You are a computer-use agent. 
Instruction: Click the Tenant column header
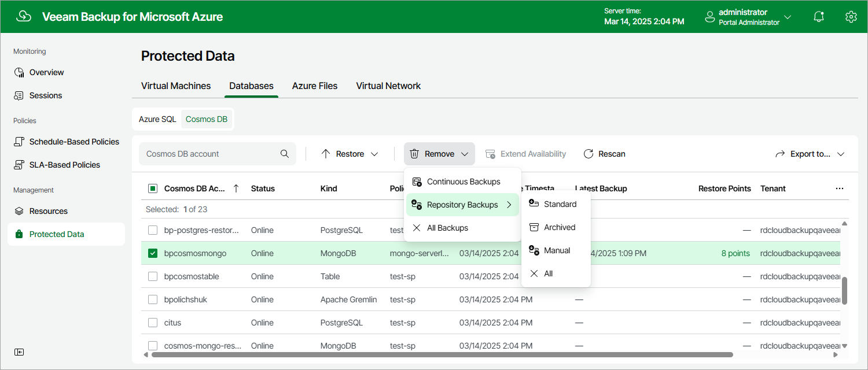773,188
